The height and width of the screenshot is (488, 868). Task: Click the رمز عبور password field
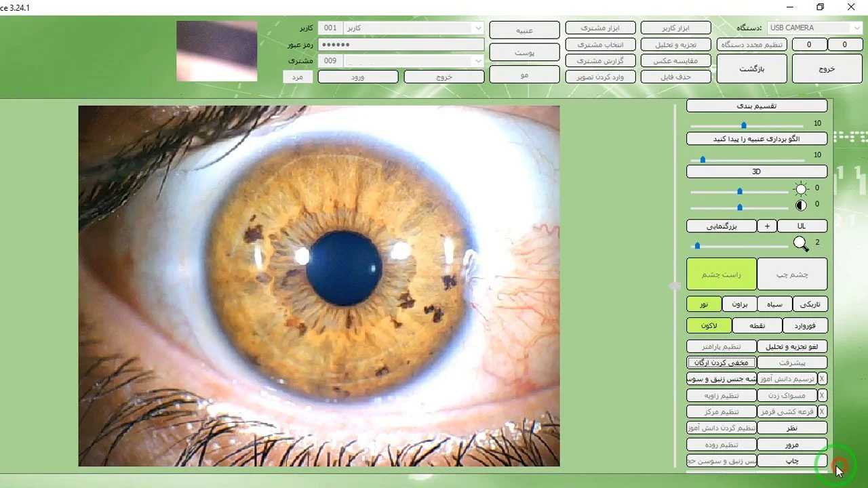pos(401,44)
